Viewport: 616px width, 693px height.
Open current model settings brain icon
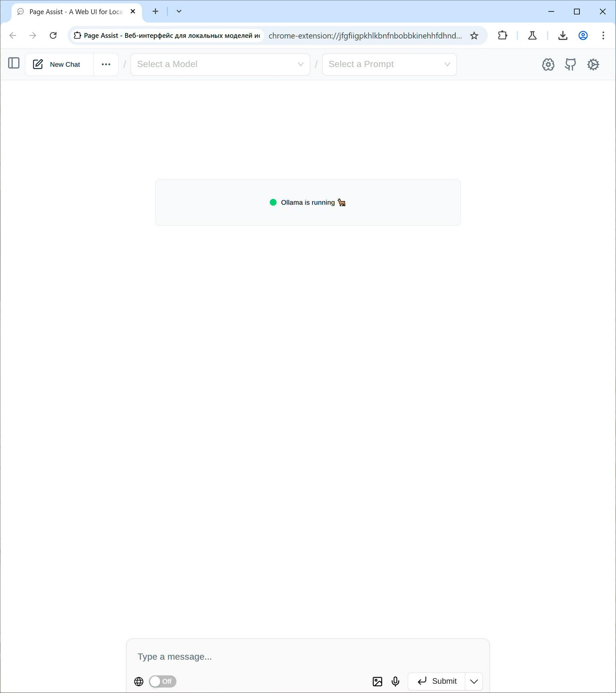point(548,64)
